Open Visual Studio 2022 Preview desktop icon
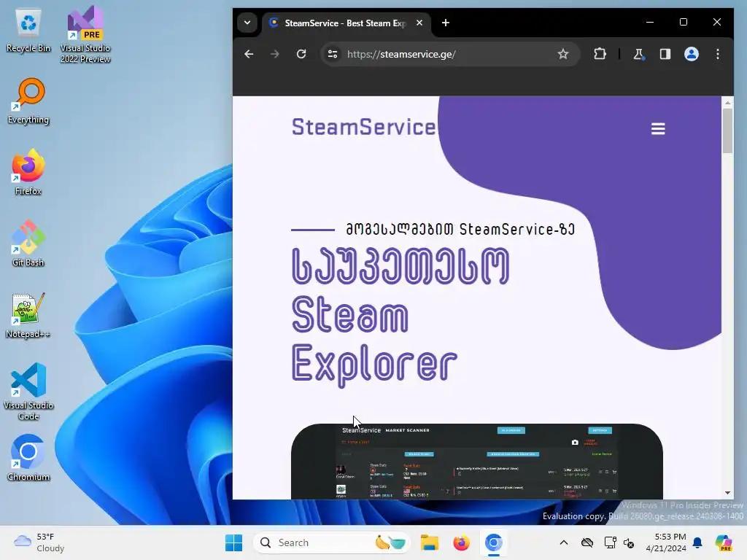The image size is (747, 560). point(85,34)
